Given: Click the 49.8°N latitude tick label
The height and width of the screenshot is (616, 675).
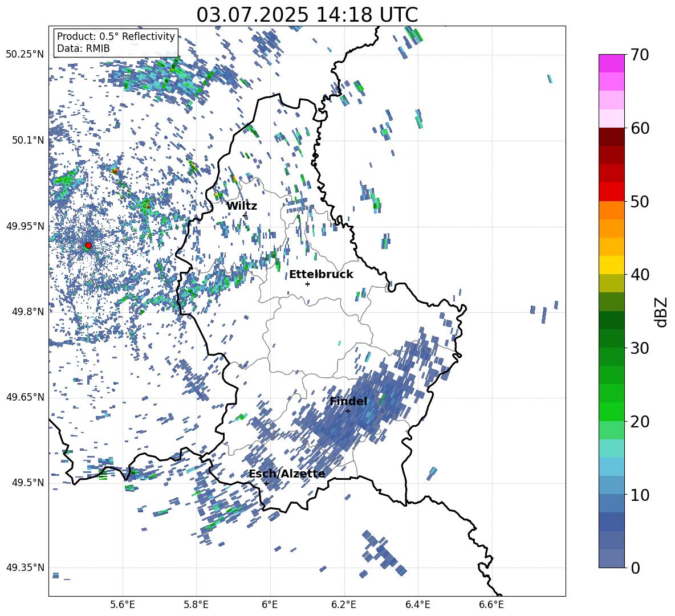Looking at the screenshot, I should (x=29, y=312).
